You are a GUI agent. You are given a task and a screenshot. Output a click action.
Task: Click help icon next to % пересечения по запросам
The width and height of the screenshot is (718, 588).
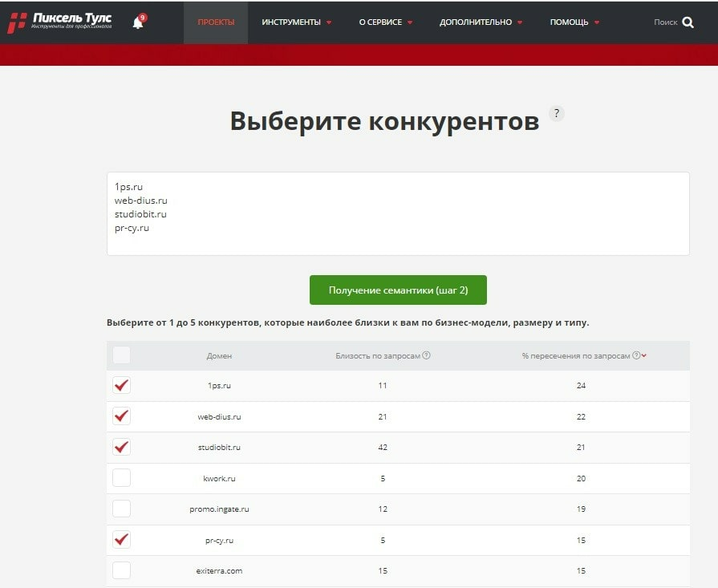(636, 355)
